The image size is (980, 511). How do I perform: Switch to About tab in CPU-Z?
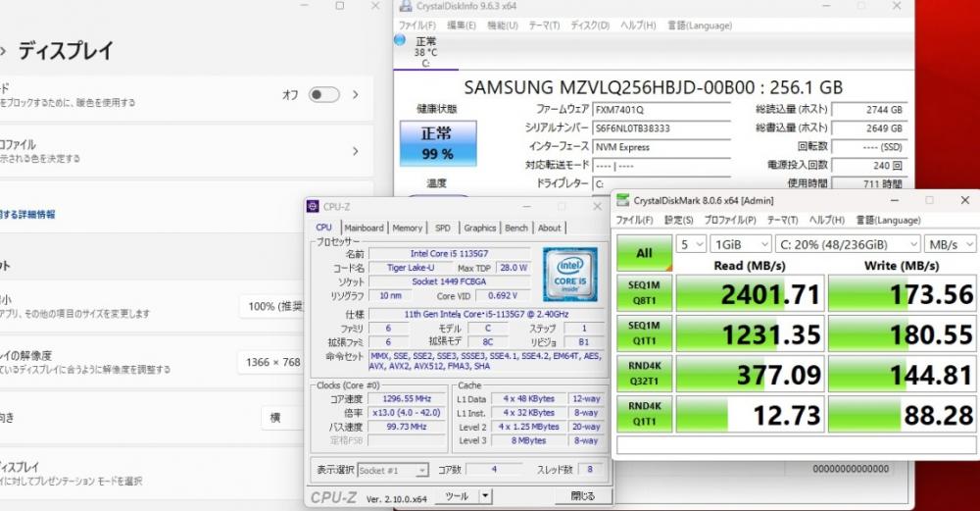point(550,229)
